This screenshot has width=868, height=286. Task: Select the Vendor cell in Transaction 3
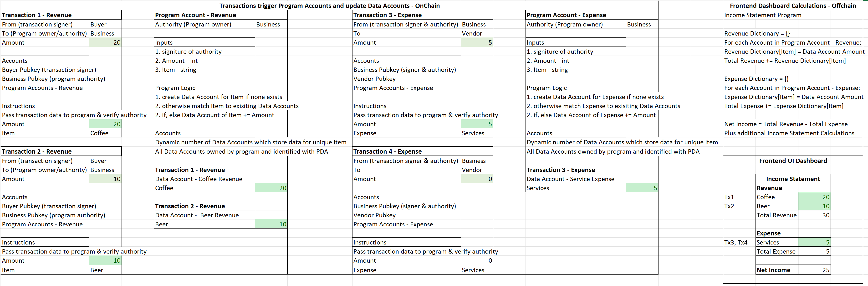(x=472, y=33)
